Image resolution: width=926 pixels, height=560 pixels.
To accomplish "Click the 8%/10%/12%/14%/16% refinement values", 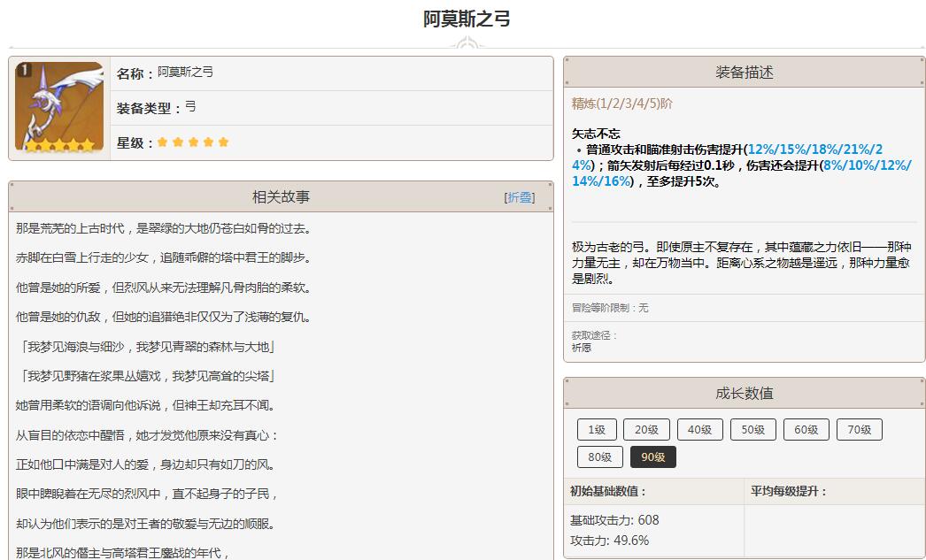I will (x=742, y=173).
